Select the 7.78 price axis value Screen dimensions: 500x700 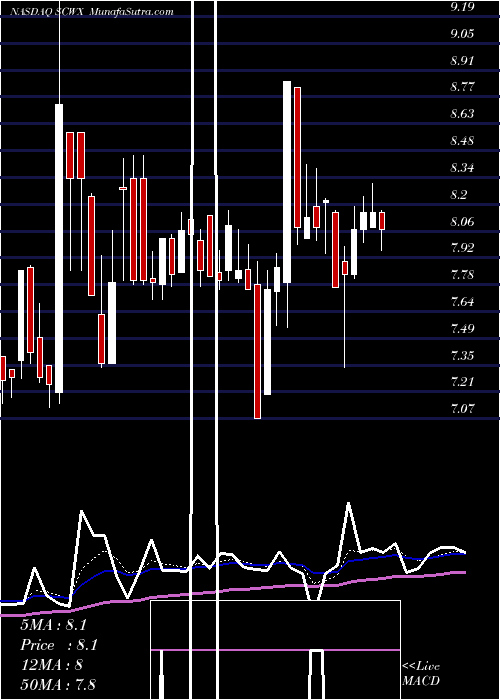pyautogui.click(x=462, y=275)
